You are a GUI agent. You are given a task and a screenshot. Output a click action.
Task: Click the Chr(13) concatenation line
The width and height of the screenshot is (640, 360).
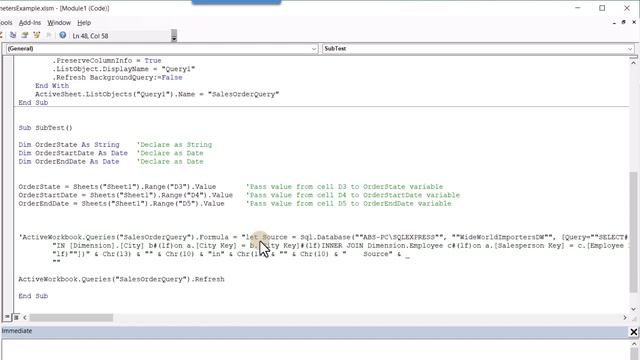click(x=231, y=254)
